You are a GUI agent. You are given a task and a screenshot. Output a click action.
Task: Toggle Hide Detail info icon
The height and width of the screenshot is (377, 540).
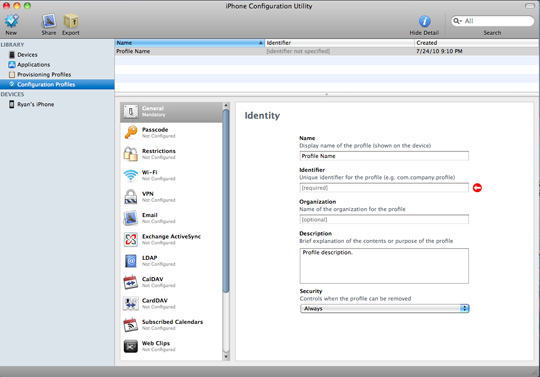point(424,21)
